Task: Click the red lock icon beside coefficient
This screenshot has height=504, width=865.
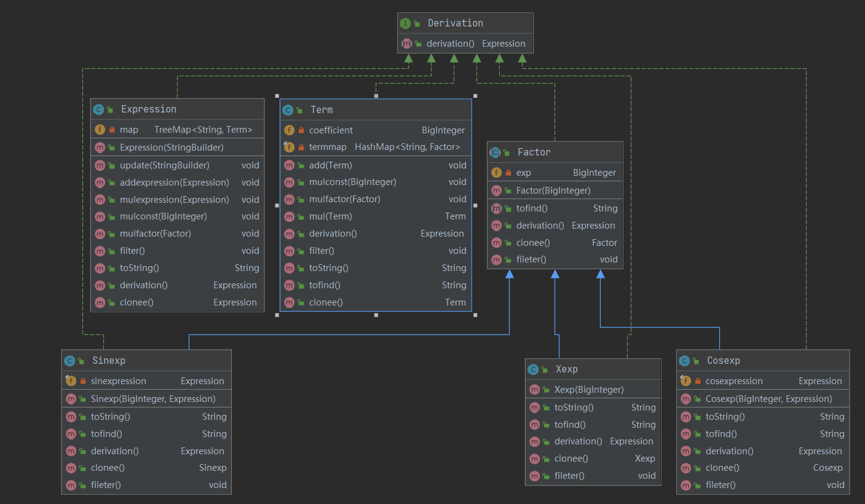Action: pyautogui.click(x=301, y=130)
